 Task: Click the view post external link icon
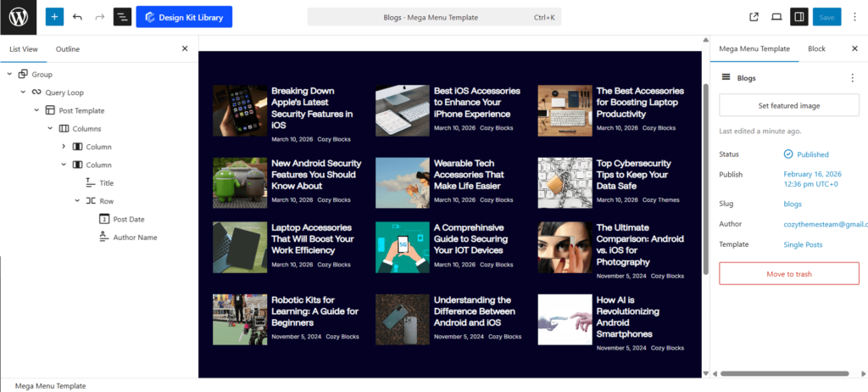(754, 17)
